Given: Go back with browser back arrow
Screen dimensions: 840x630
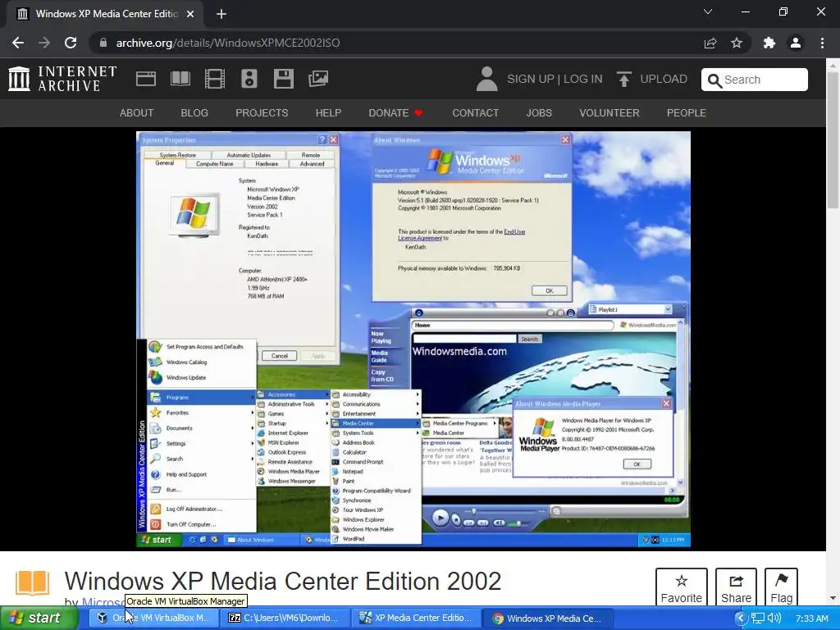Looking at the screenshot, I should click(18, 43).
